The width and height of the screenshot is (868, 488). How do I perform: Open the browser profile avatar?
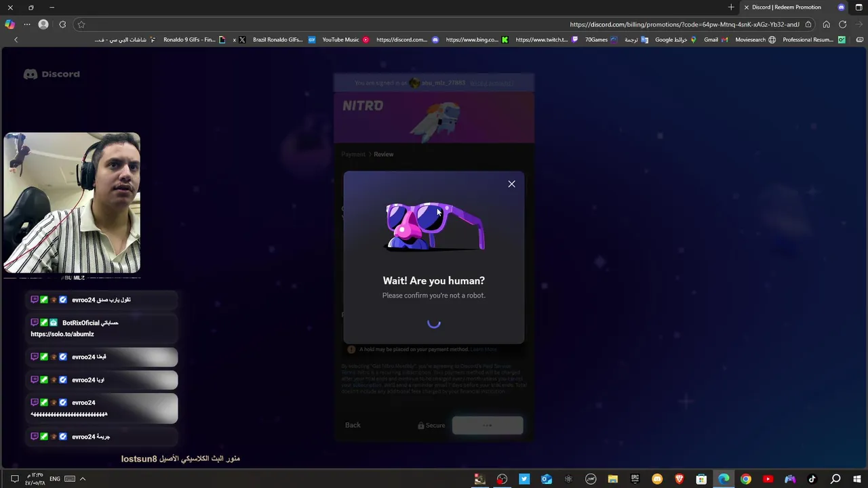pos(43,24)
